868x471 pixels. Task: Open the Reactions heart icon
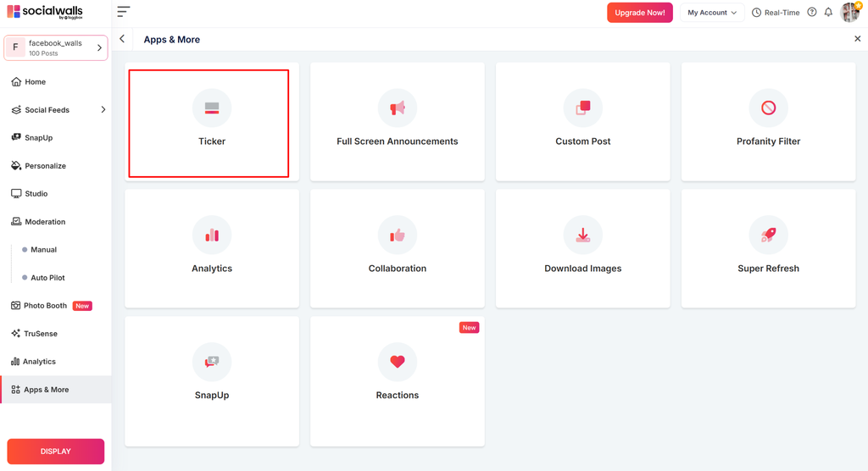click(x=398, y=362)
